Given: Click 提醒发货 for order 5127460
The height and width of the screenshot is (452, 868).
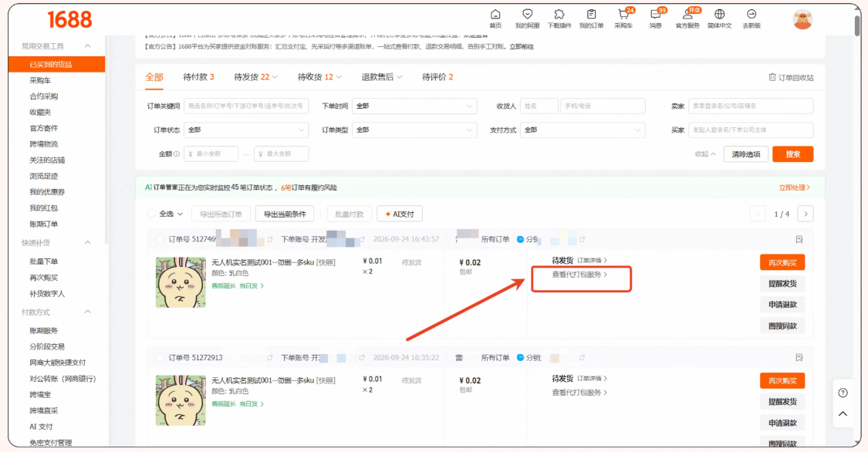Looking at the screenshot, I should [x=782, y=284].
